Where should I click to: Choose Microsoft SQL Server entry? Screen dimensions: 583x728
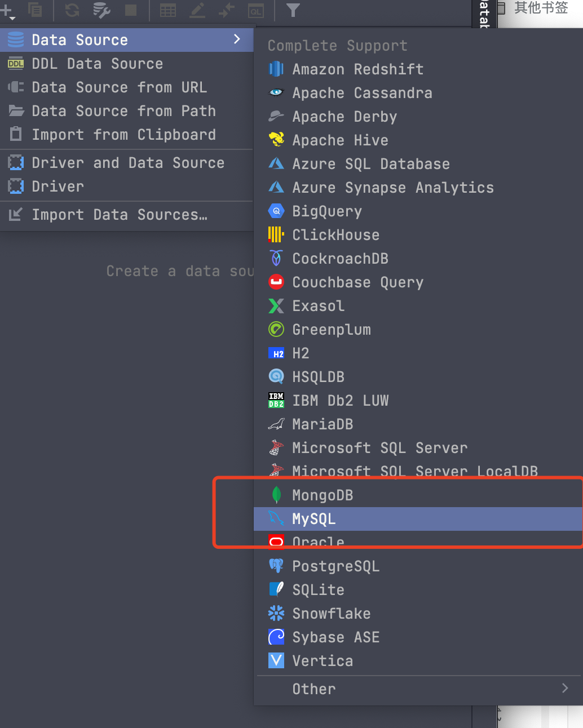[x=418, y=448]
